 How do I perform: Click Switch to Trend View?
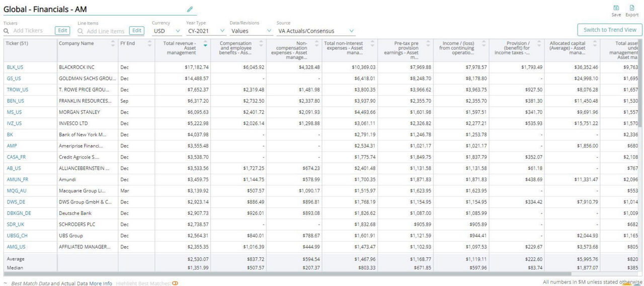(x=609, y=30)
